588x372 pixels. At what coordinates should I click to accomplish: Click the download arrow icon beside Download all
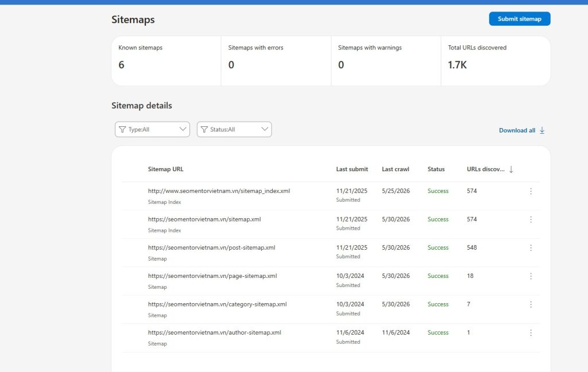[x=542, y=130]
